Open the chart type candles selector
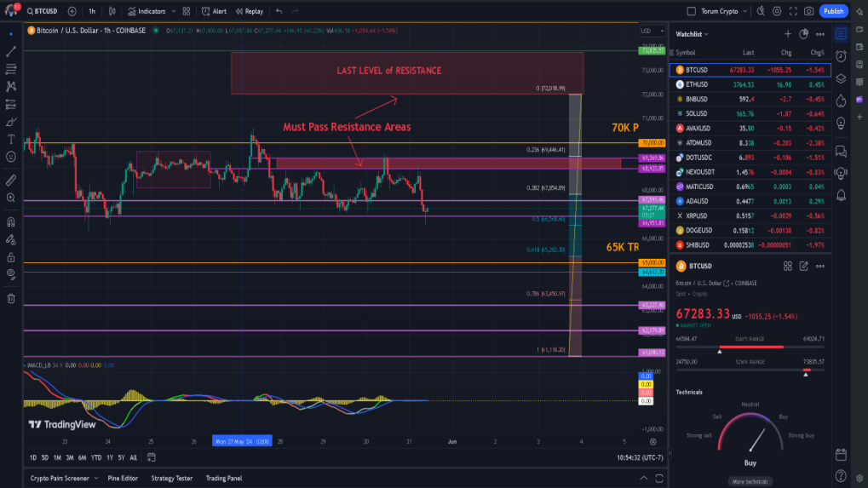868x488 pixels. pos(112,11)
